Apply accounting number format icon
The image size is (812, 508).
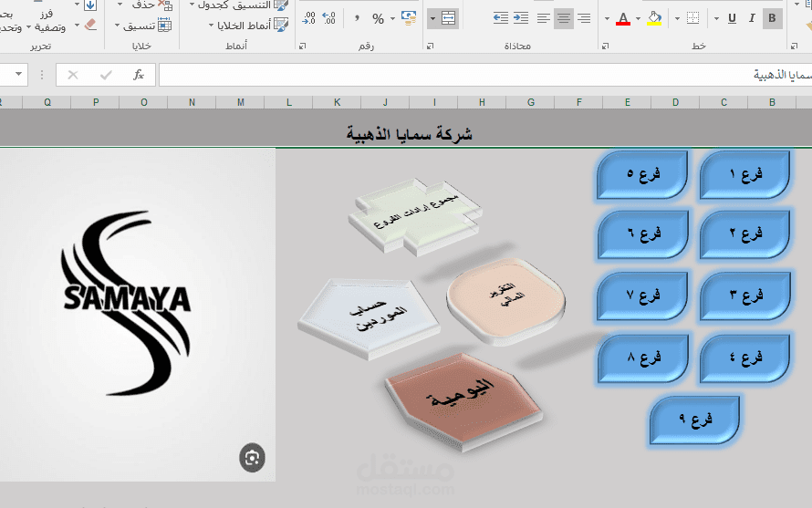coord(409,18)
